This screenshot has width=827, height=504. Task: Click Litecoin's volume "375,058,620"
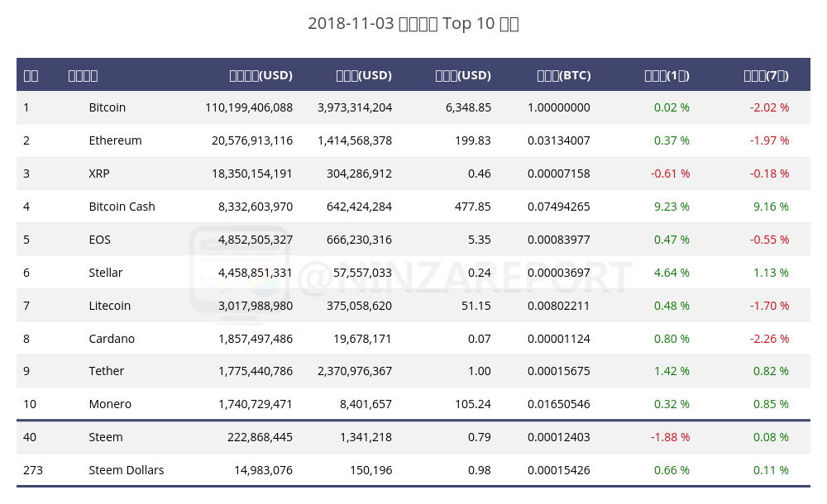coord(359,306)
